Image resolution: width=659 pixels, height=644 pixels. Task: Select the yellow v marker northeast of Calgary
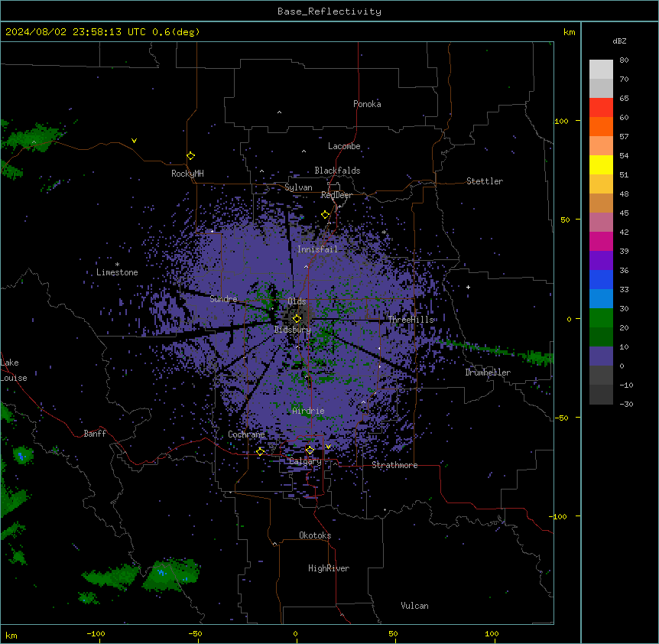[328, 447]
